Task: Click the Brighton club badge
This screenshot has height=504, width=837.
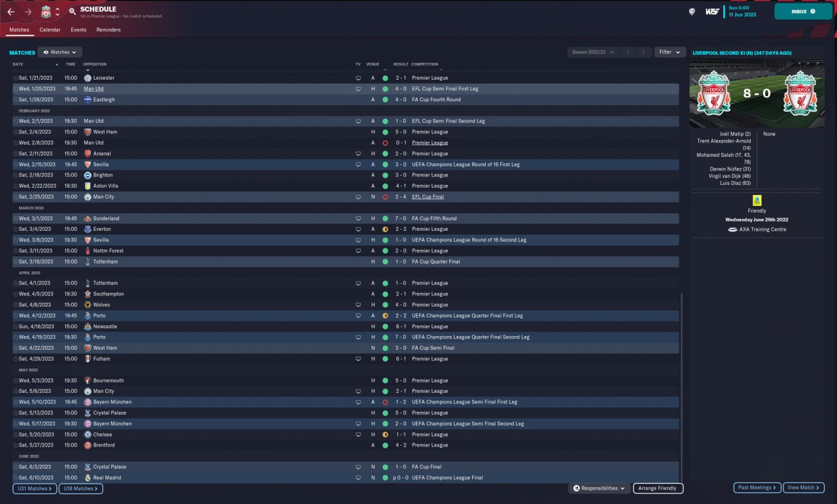Action: pos(88,175)
